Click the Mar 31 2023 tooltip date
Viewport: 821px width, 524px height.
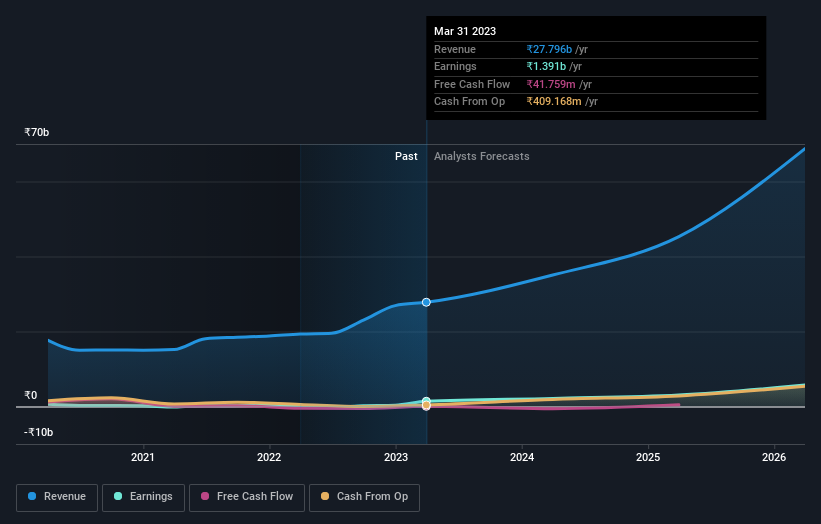point(465,31)
